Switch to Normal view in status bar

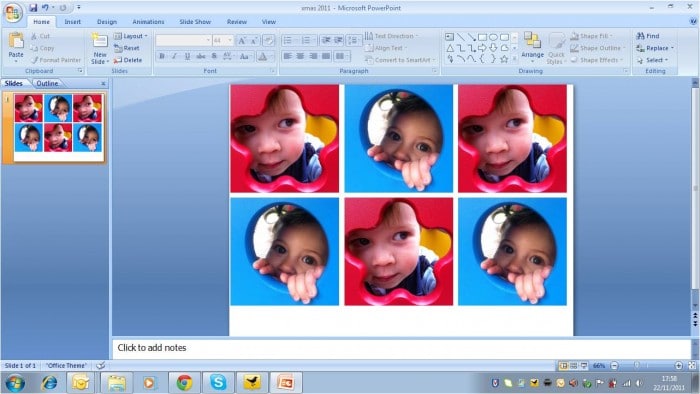[563, 365]
